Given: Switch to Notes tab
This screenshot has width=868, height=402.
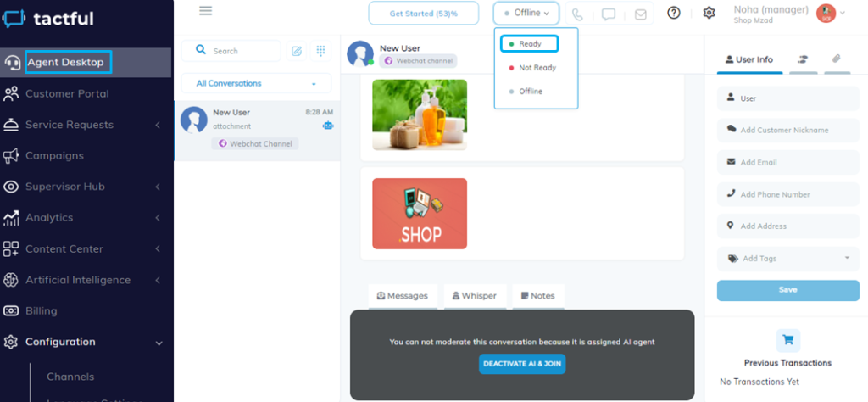Looking at the screenshot, I should coord(538,296).
